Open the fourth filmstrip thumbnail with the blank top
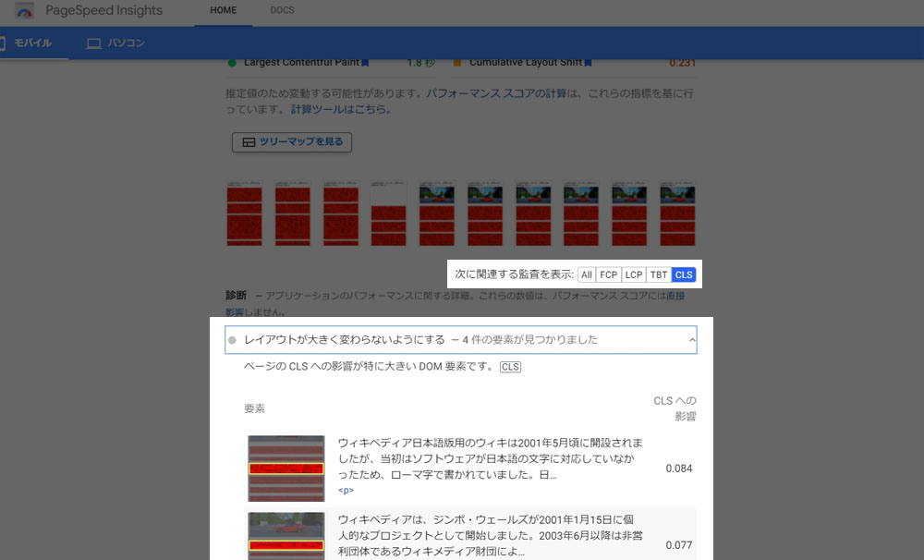Image resolution: width=924 pixels, height=560 pixels. click(388, 213)
